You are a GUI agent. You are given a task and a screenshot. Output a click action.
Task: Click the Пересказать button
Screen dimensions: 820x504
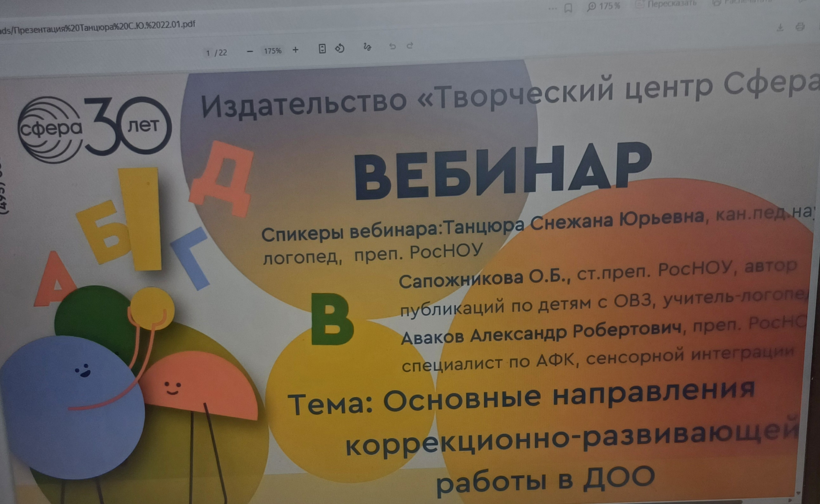point(666,4)
